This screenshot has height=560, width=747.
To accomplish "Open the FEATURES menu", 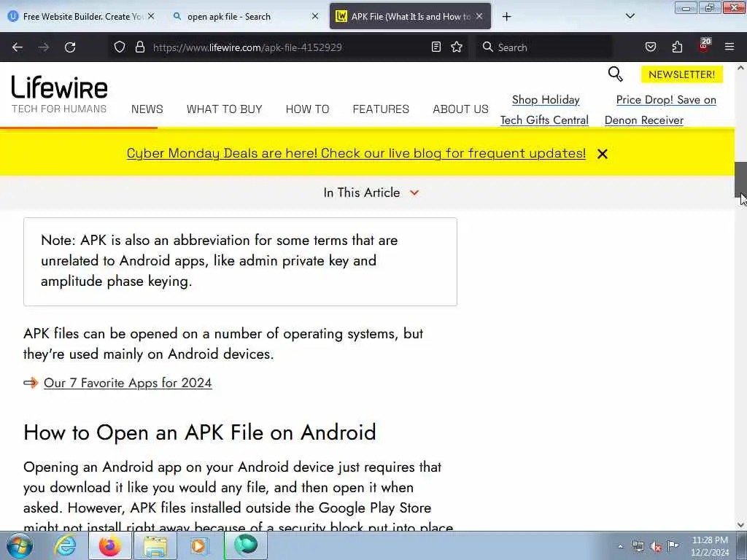I will click(x=381, y=109).
